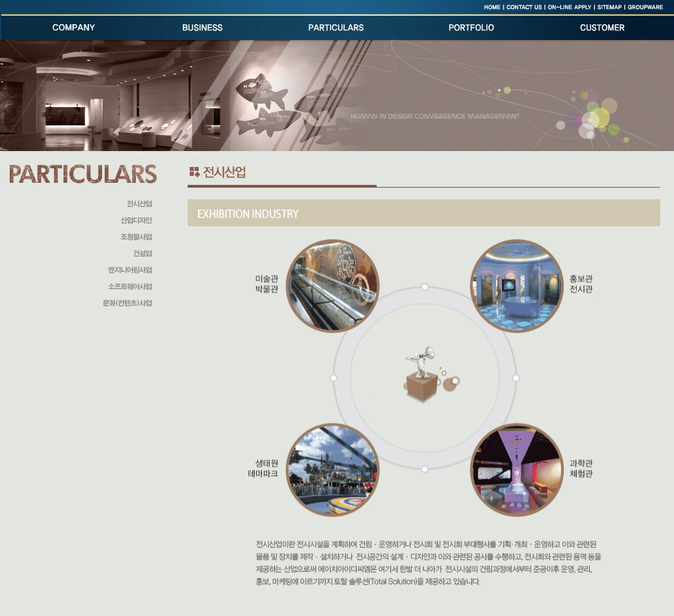
Task: Select 전시산업 in the sidebar
Action: [139, 203]
